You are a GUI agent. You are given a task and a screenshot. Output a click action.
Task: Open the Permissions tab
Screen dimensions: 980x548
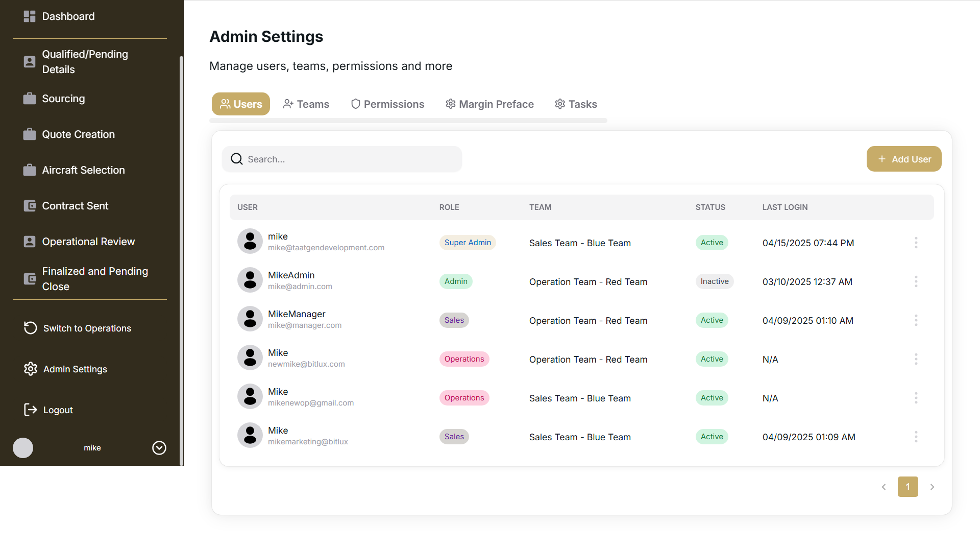[x=387, y=104]
